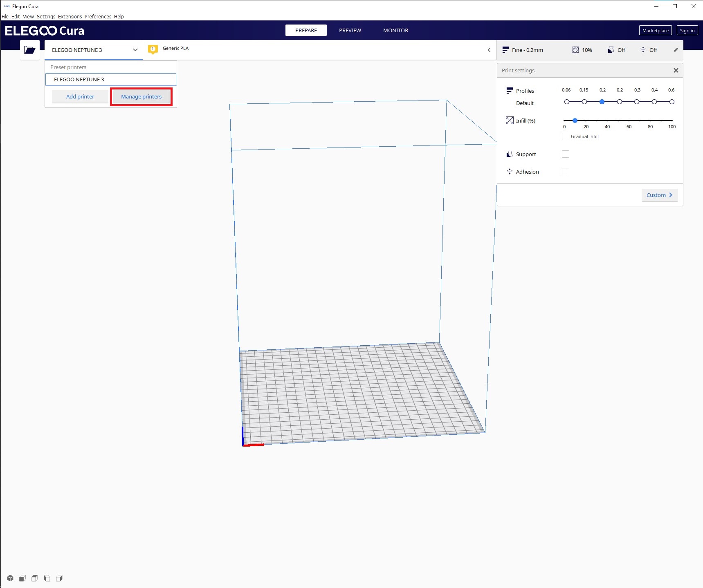This screenshot has height=588, width=703.
Task: Click the "Print settings" panel title
Action: [518, 70]
